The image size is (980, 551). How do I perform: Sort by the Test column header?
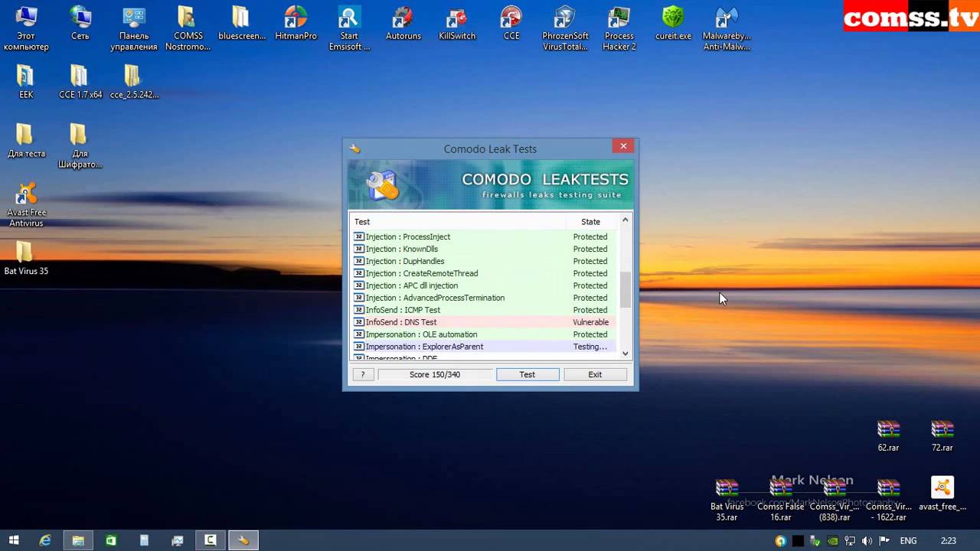click(x=458, y=222)
